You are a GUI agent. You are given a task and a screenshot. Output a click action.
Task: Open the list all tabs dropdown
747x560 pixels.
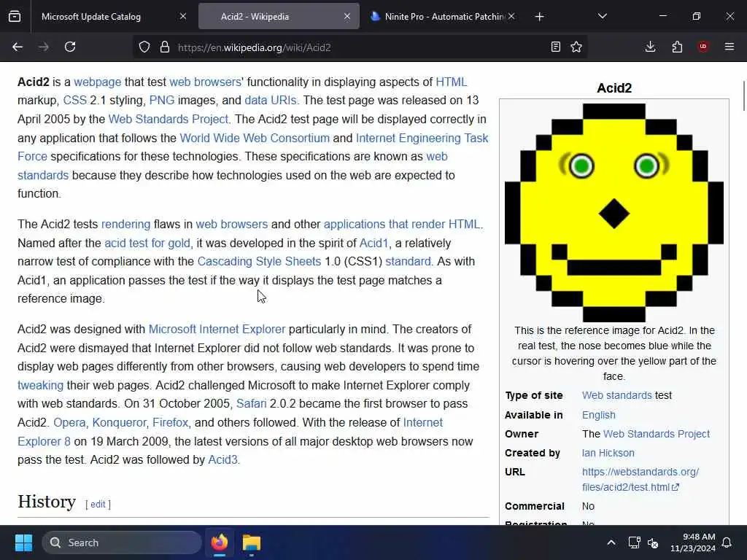603,16
